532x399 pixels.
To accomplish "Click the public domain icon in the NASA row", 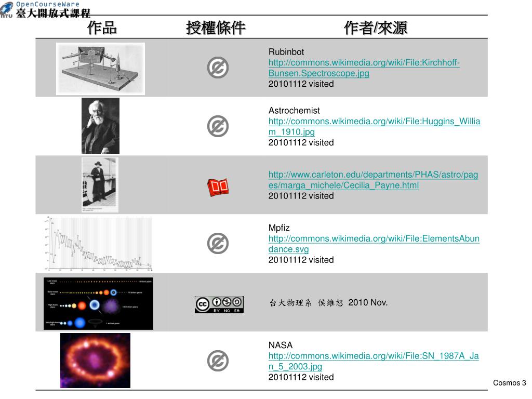I will (x=218, y=361).
